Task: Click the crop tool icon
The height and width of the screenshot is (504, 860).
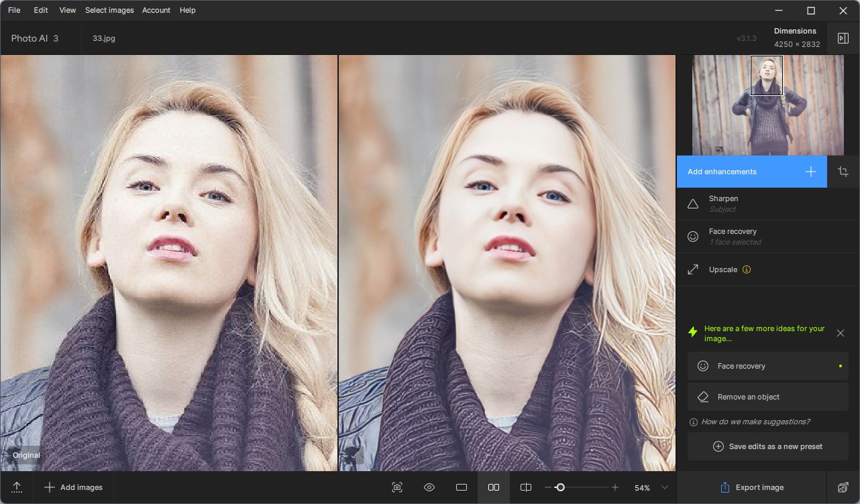Action: 843,172
